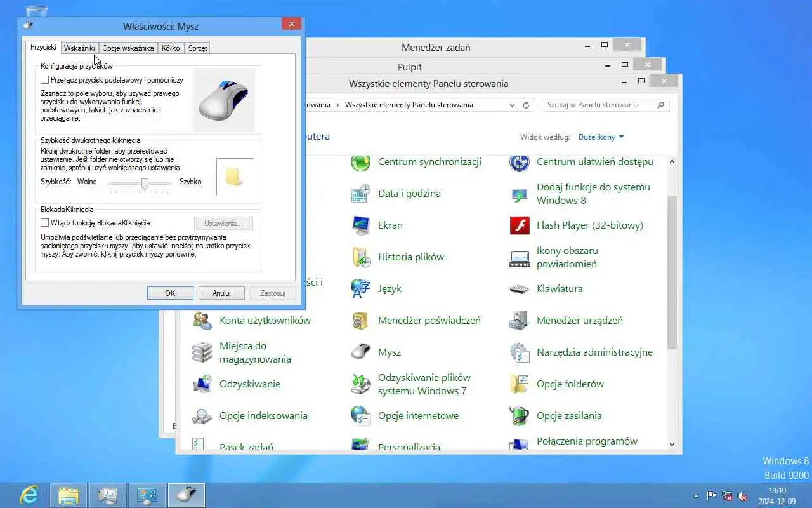
Task: Switch to Task Manager taskbar button
Action: [x=108, y=495]
